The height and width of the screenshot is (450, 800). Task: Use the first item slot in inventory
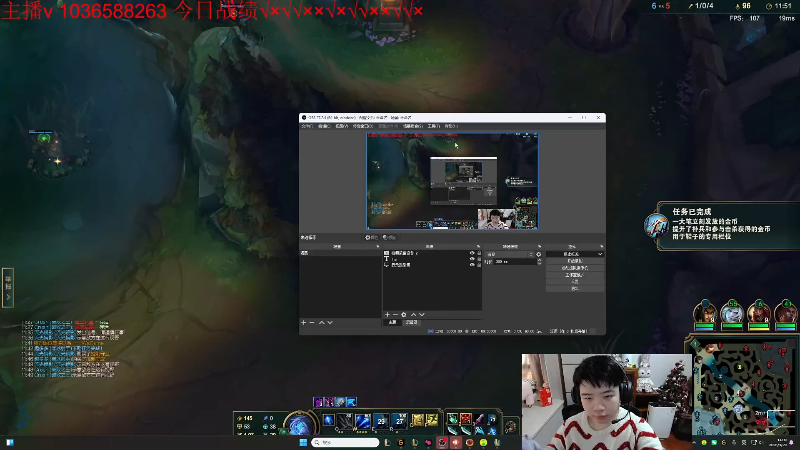453,418
